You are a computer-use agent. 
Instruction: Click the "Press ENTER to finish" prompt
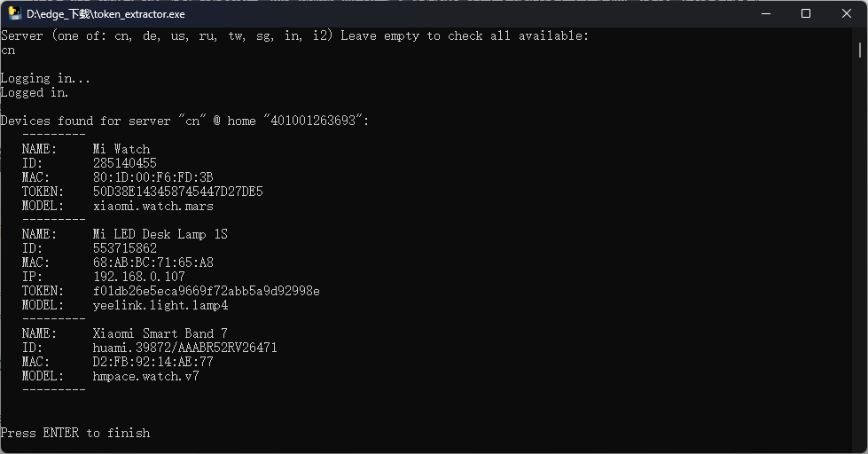coord(75,433)
